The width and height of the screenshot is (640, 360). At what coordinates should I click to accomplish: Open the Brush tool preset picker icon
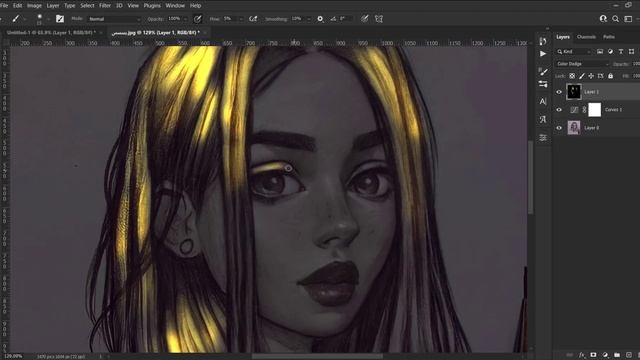(16, 19)
